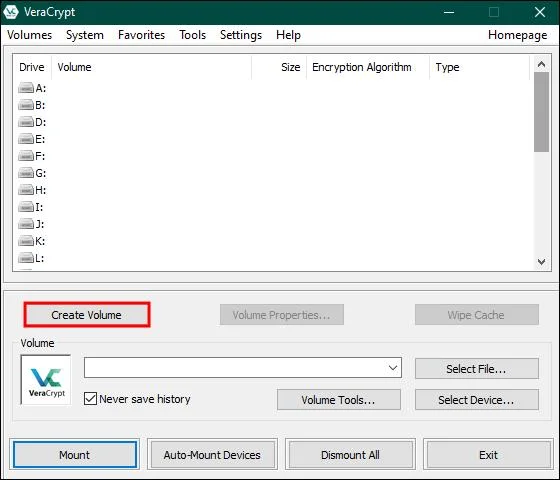
Task: Open the Tools menu
Action: coord(192,35)
